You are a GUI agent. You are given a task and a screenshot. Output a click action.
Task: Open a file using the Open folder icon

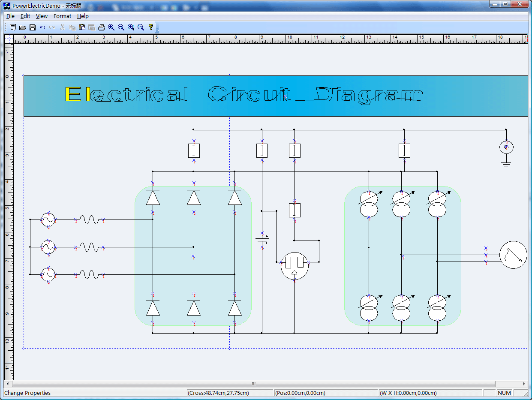pos(23,27)
